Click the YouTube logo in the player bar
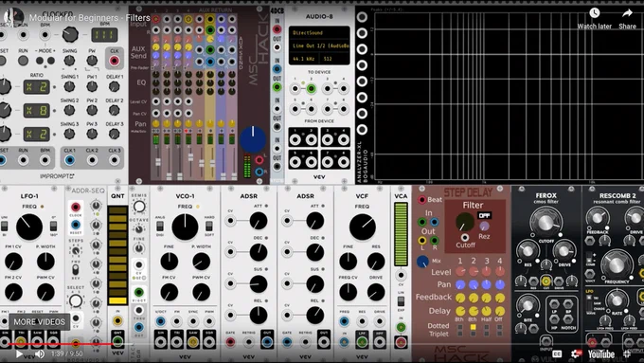 coord(600,354)
